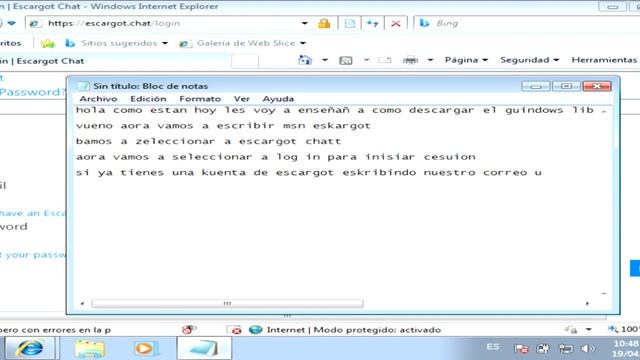The width and height of the screenshot is (640, 360).
Task: Click the ES language indicator
Action: click(493, 347)
